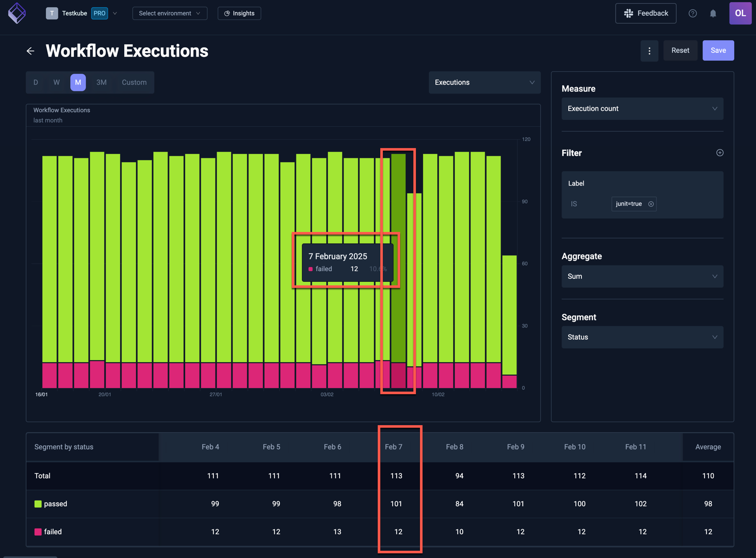This screenshot has height=558, width=756.
Task: Click the pink failed color swatch
Action: 38,532
